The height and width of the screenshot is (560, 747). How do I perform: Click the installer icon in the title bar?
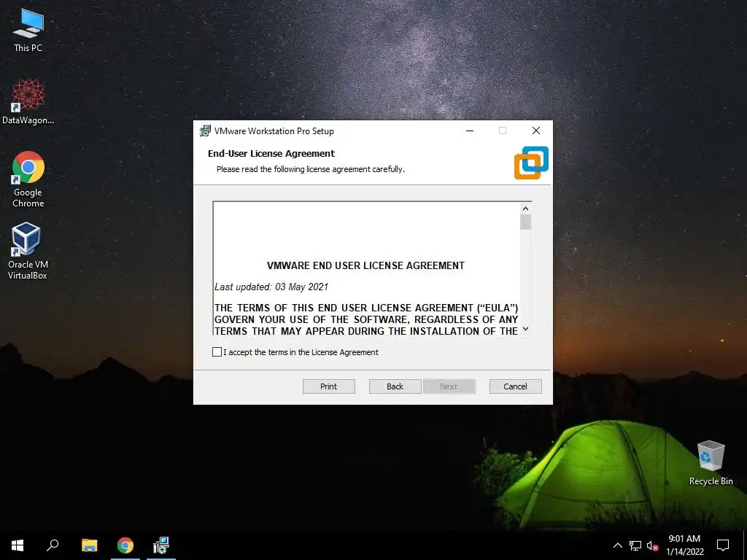(205, 131)
